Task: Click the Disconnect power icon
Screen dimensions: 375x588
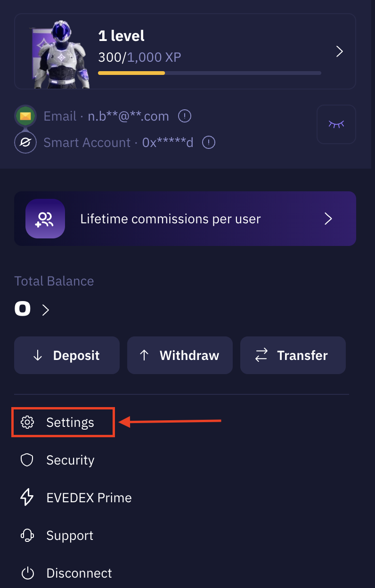Action: (28, 573)
